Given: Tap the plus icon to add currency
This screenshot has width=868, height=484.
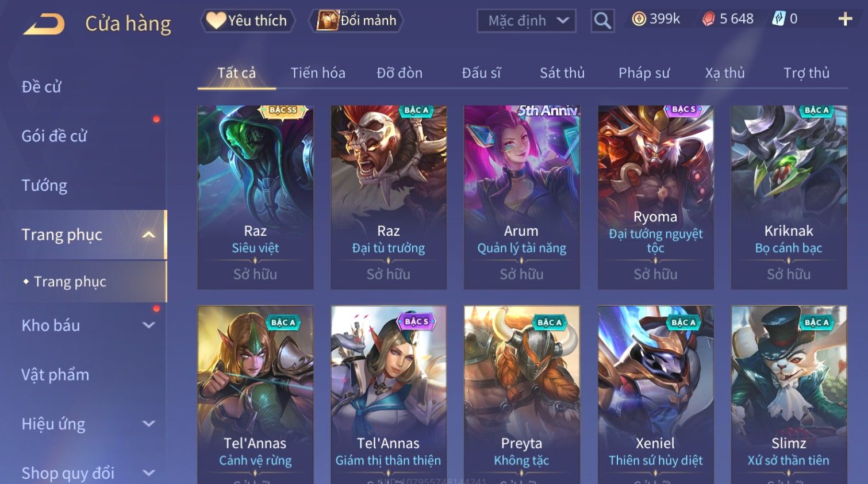Looking at the screenshot, I should point(845,19).
